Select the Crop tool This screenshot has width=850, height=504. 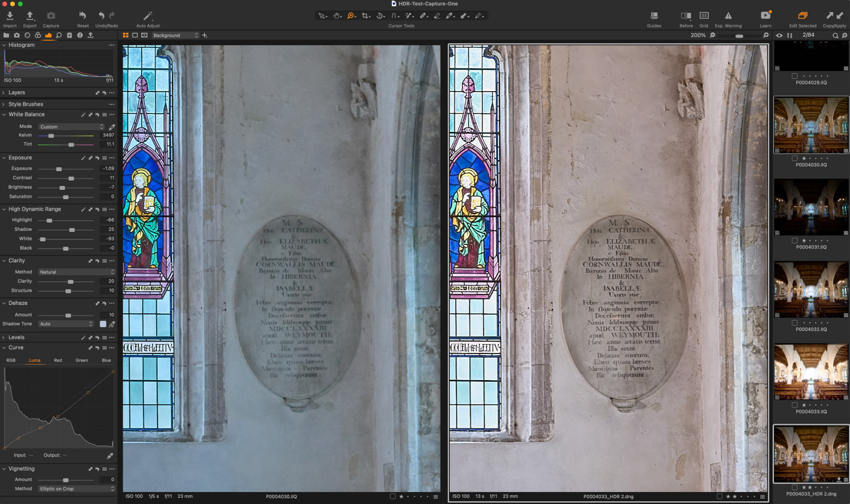[365, 15]
